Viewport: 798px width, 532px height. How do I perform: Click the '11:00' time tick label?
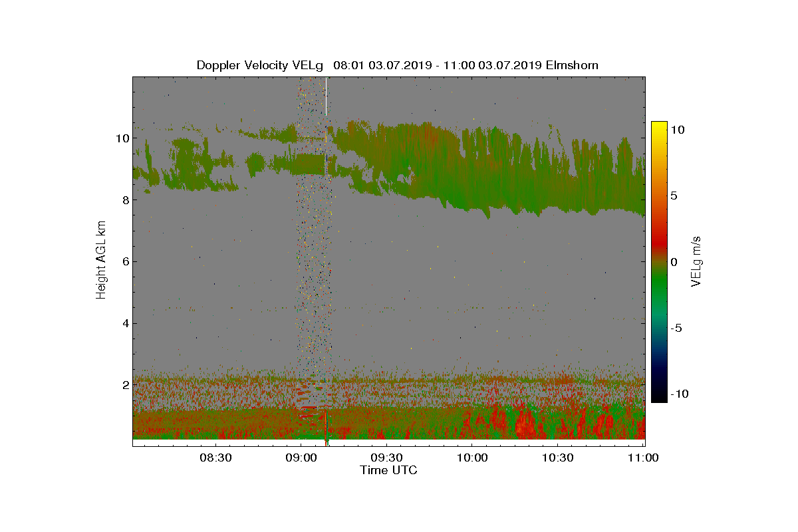pyautogui.click(x=643, y=458)
